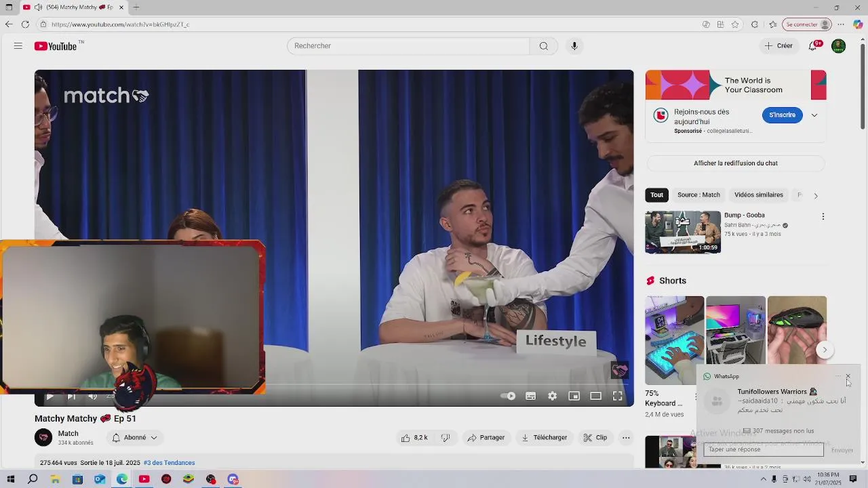Click Se connecter profile button
868x488 pixels.
[807, 24]
